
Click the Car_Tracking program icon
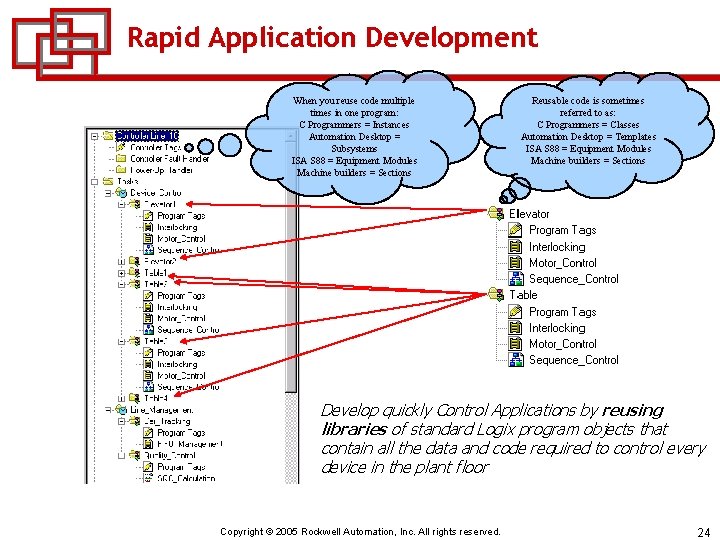click(135, 421)
